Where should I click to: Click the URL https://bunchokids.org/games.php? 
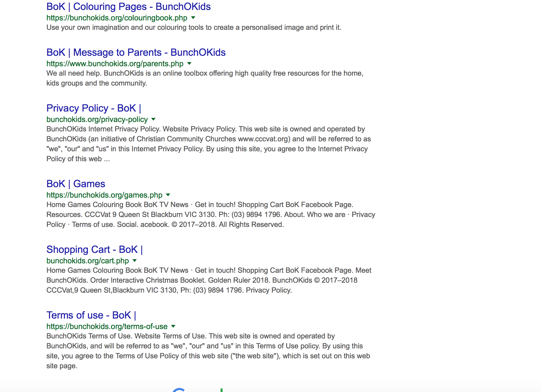[x=104, y=195]
